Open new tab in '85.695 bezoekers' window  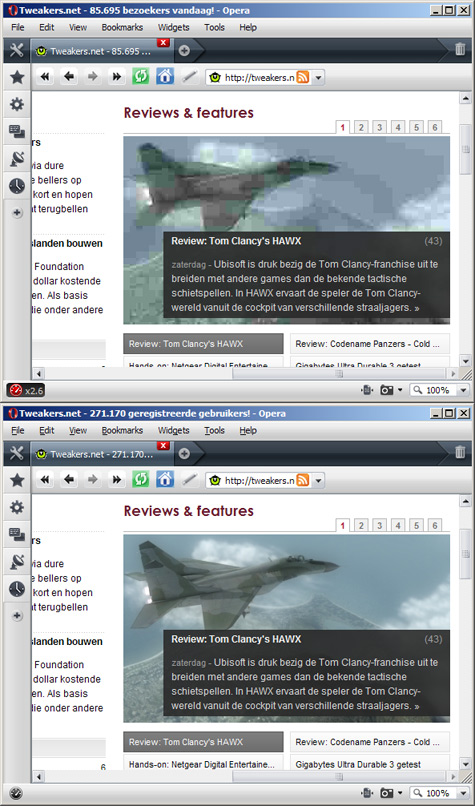pyautogui.click(x=184, y=50)
